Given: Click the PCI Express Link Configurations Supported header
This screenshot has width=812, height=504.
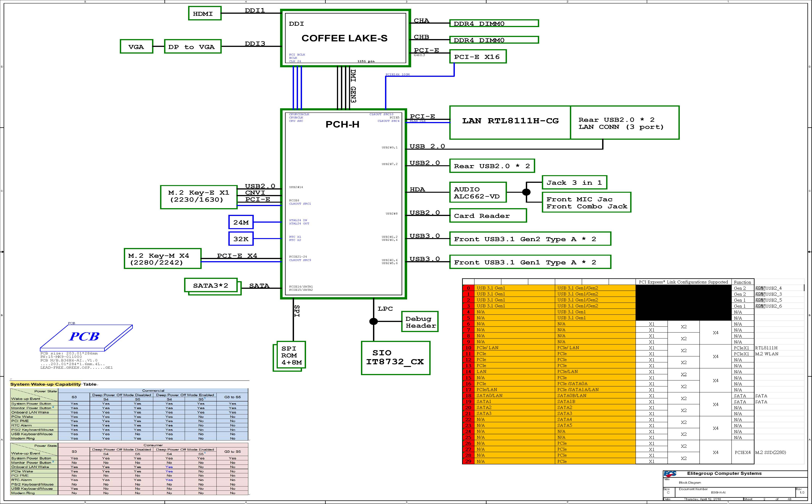Looking at the screenshot, I should tap(683, 282).
